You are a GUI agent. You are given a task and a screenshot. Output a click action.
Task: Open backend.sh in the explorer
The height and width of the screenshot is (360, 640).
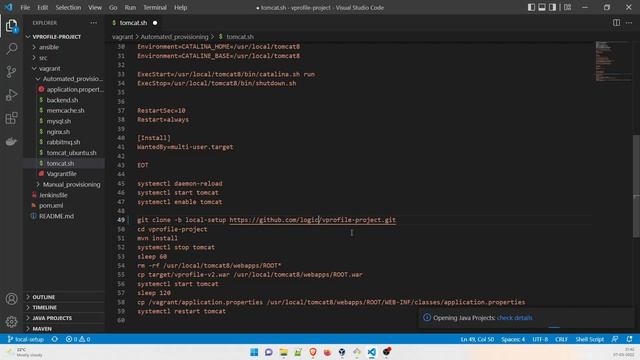point(62,100)
